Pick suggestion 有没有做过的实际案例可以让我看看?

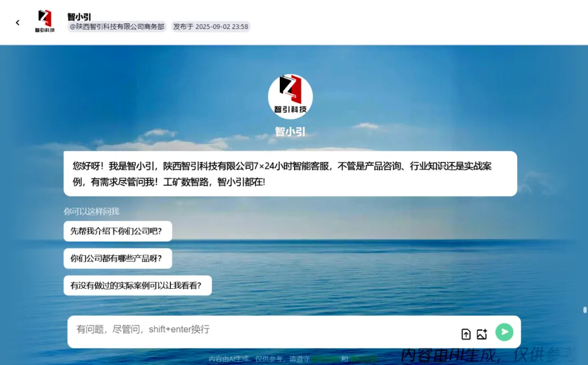(137, 285)
